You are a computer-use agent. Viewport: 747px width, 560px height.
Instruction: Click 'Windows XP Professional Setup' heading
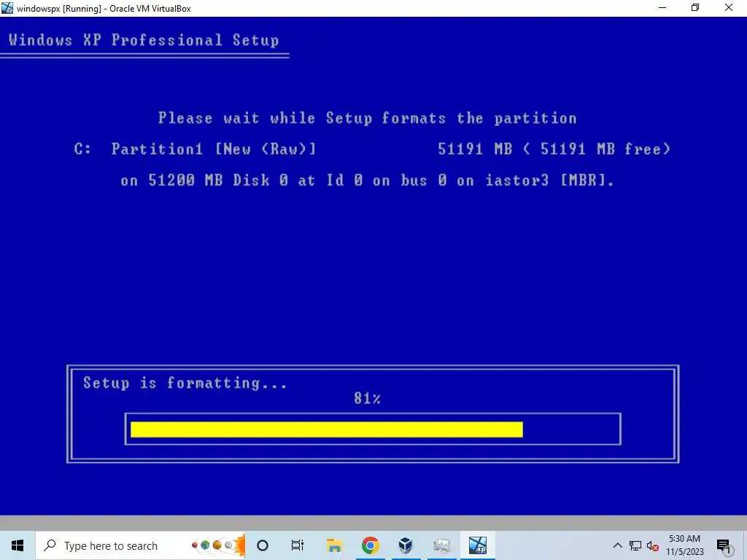(144, 40)
